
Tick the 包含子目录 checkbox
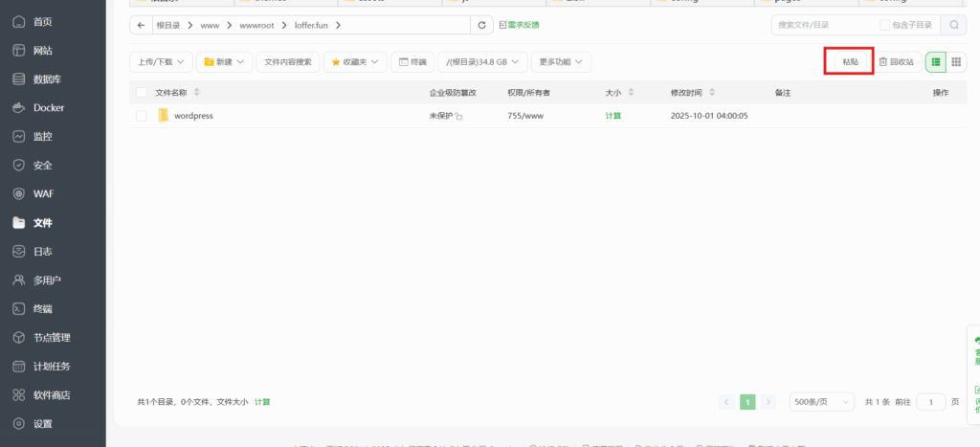point(884,25)
